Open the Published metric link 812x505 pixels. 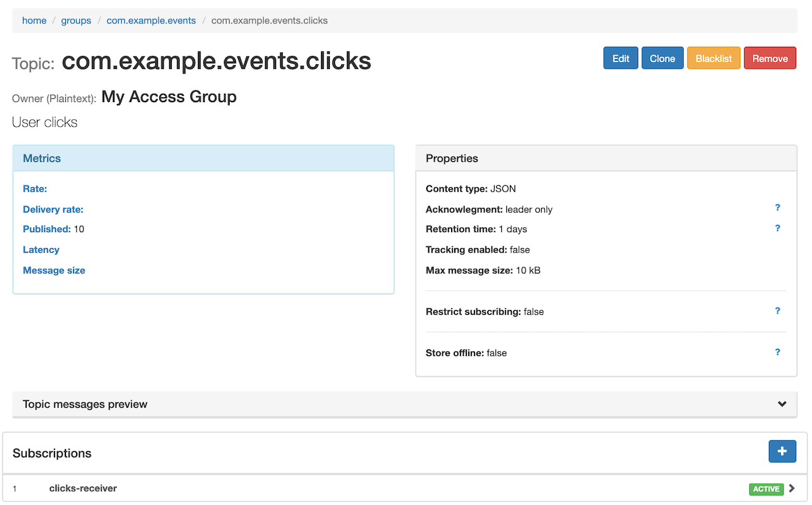pyautogui.click(x=46, y=229)
